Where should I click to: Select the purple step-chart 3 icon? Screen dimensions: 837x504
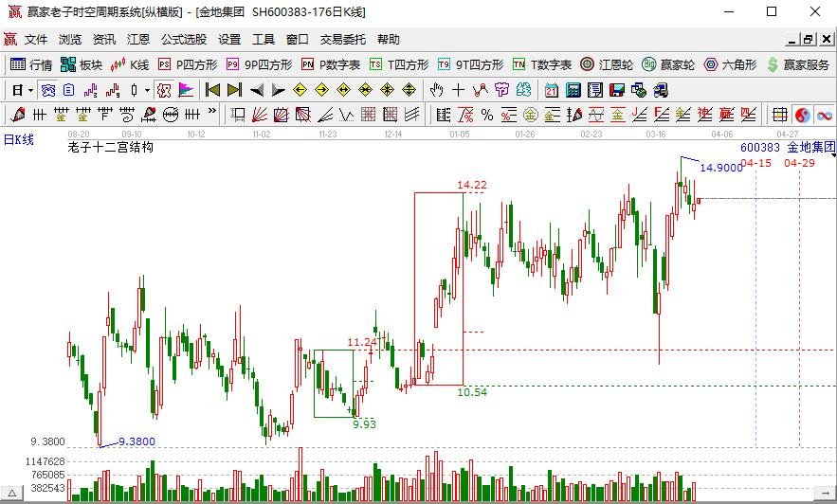[x=91, y=90]
